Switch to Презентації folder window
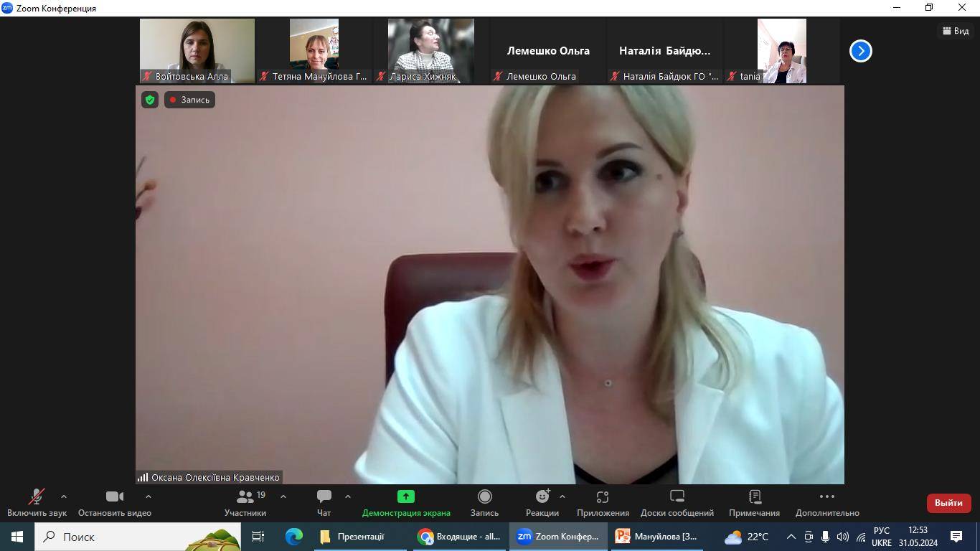Viewport: 980px width, 551px height. (362, 537)
